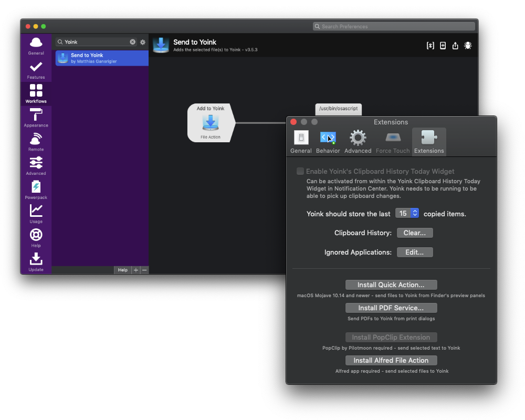Screen dimensions: 525x420
Task: Switch to Yoink Force Touch tab
Action: coord(392,142)
